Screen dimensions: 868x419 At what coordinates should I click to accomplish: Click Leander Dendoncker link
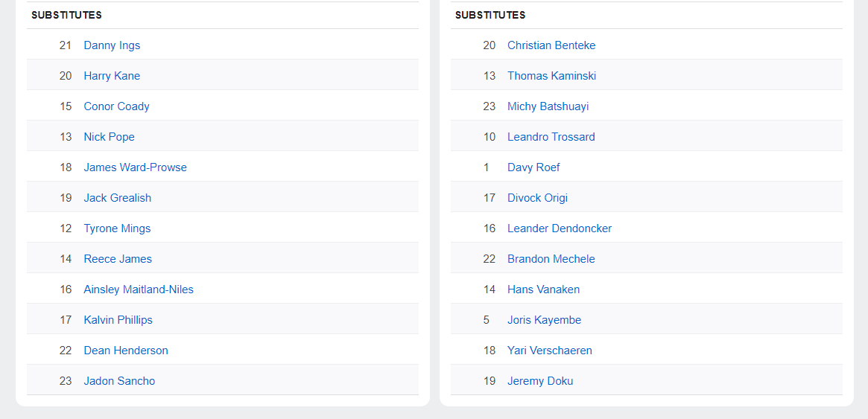click(x=560, y=228)
